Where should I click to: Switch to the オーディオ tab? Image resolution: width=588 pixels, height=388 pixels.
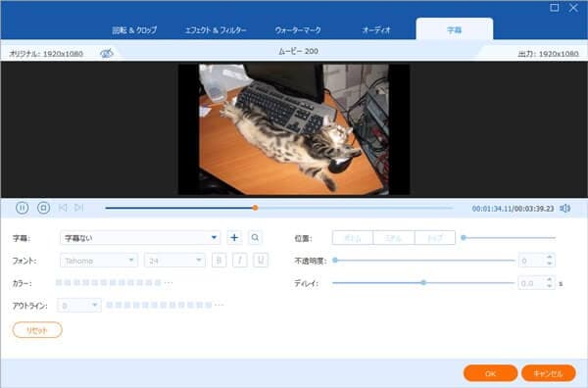pyautogui.click(x=376, y=30)
